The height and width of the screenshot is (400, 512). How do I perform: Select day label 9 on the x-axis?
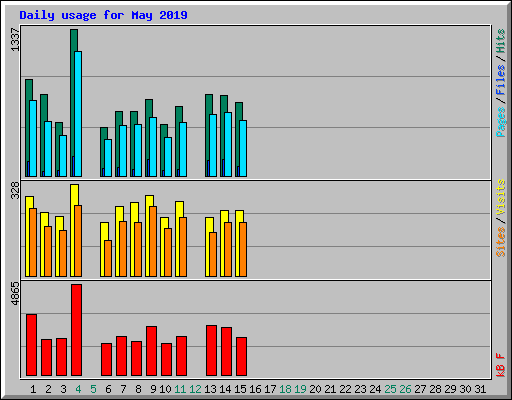point(153,389)
